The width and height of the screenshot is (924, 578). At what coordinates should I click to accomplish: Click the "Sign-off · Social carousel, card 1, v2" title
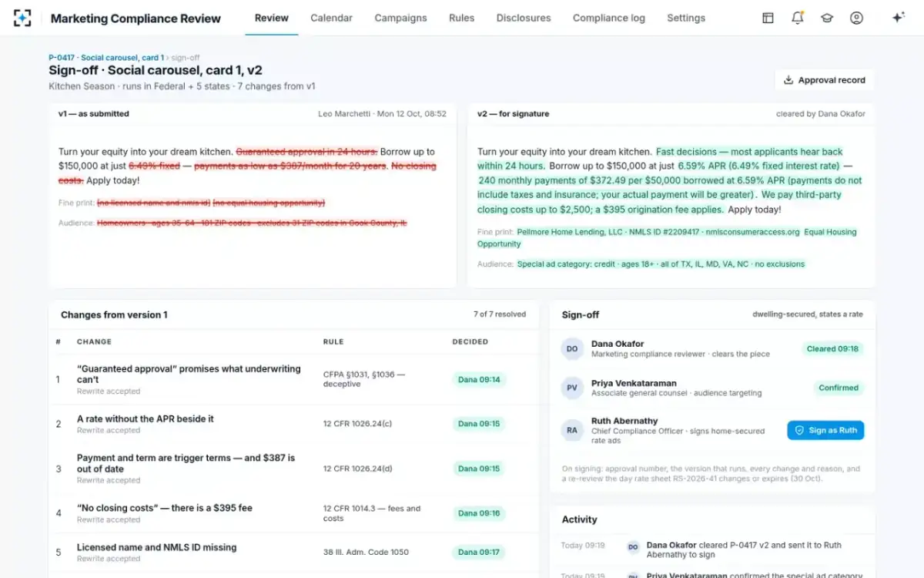click(x=156, y=70)
